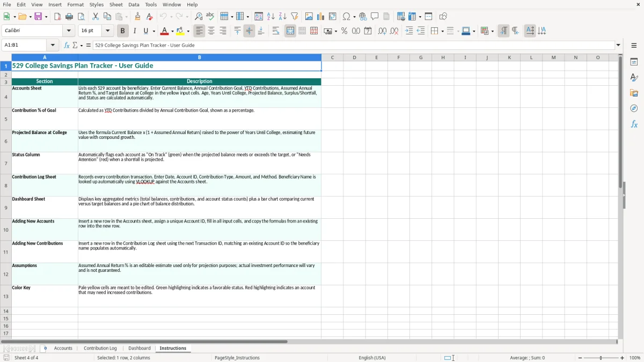This screenshot has width=644, height=362.
Task: Open sidebar Functions panel
Action: (x=634, y=124)
